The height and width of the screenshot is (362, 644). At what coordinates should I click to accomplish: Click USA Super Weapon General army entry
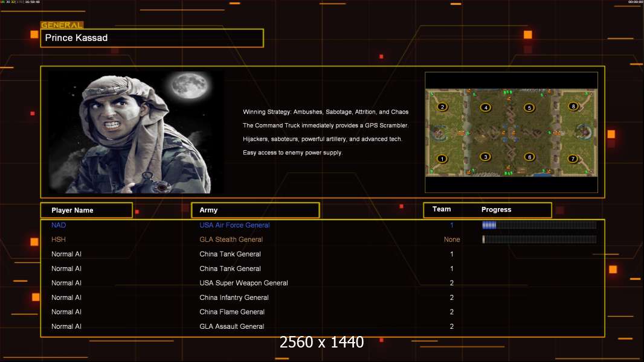click(x=243, y=283)
